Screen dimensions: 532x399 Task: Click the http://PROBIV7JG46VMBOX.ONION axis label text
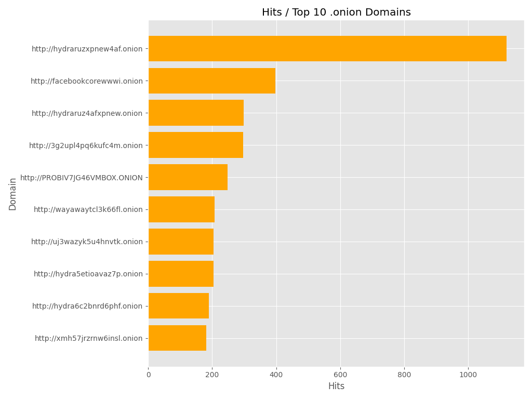(81, 178)
